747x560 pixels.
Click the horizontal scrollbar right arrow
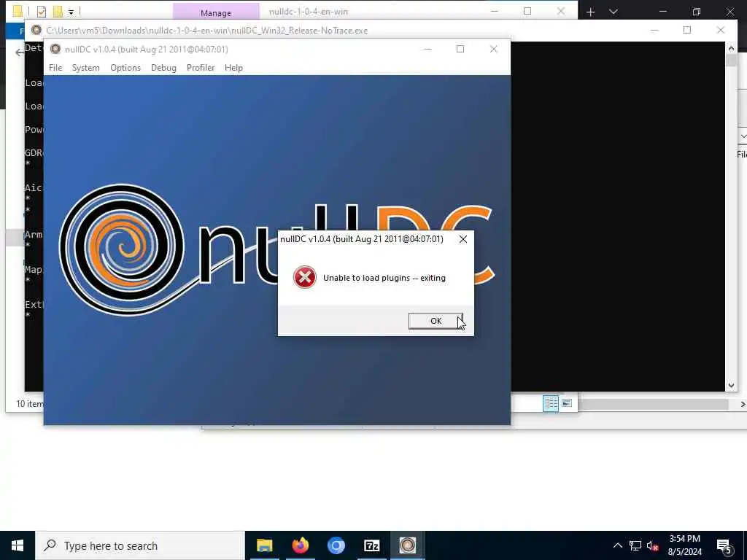click(x=742, y=404)
